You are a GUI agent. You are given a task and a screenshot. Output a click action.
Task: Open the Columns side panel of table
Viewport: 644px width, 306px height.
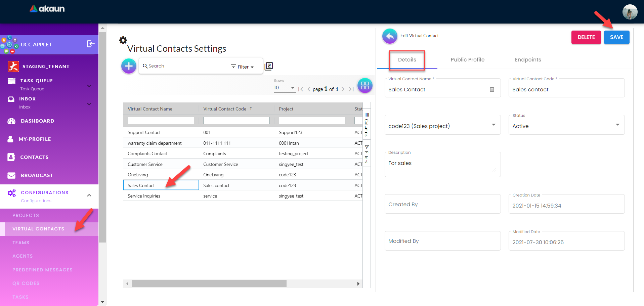pyautogui.click(x=367, y=125)
